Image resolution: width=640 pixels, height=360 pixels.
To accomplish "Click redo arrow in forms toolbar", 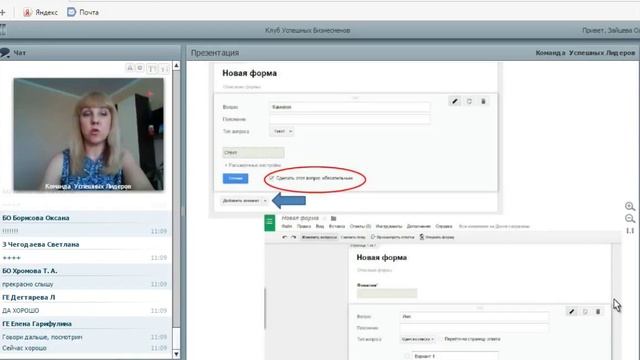I will pyautogui.click(x=293, y=237).
